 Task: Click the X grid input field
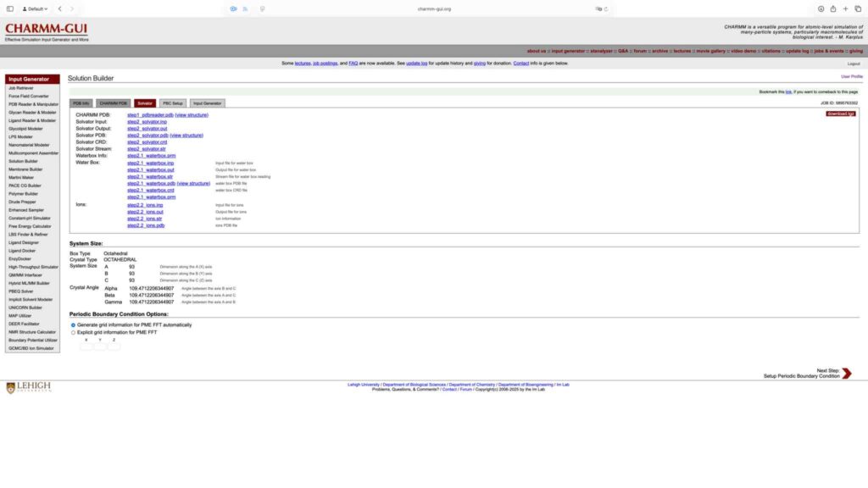coord(86,346)
